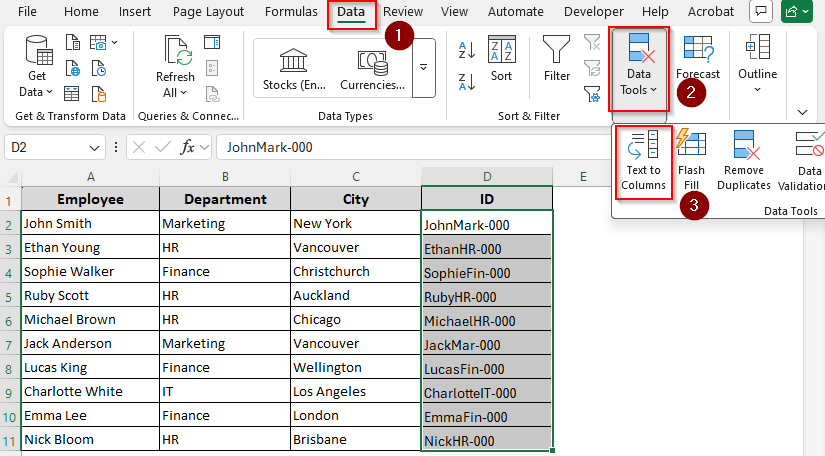Toggle the Filter button
The image size is (825, 456).
(557, 59)
